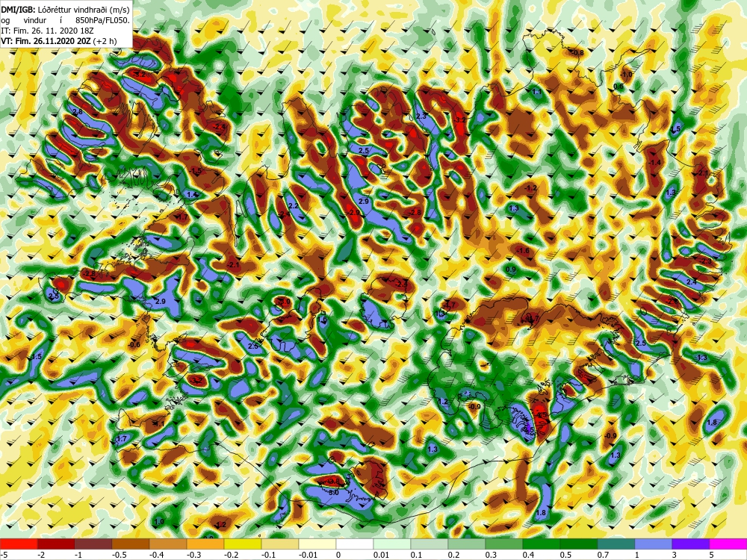747x560 pixels.
Task: Select the magenta legend swatch above 5
Action: point(728,544)
